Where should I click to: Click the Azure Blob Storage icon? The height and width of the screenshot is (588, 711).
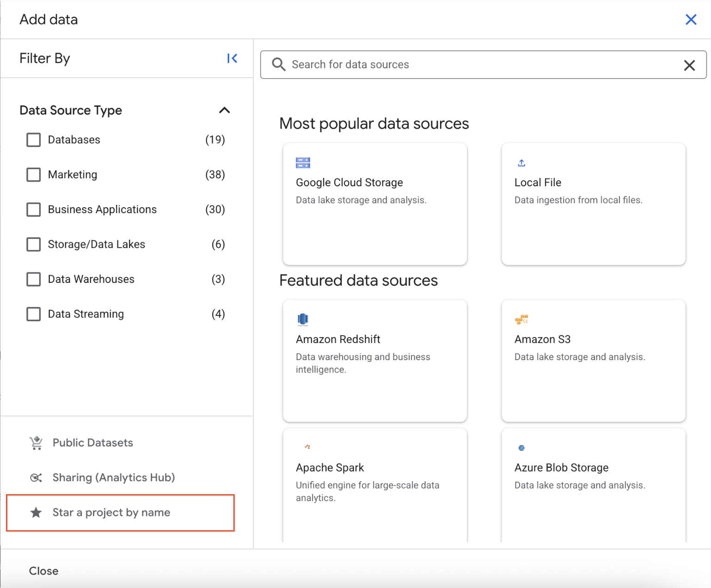(x=521, y=448)
